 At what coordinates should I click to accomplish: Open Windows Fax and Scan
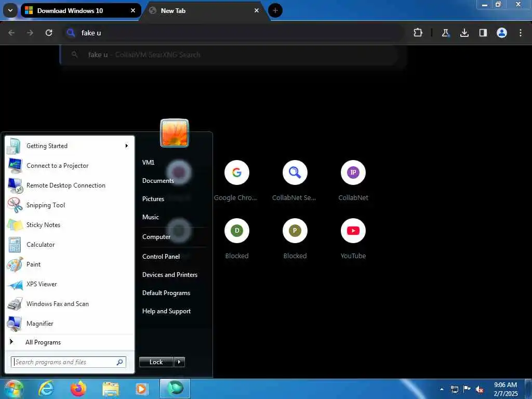point(70,303)
